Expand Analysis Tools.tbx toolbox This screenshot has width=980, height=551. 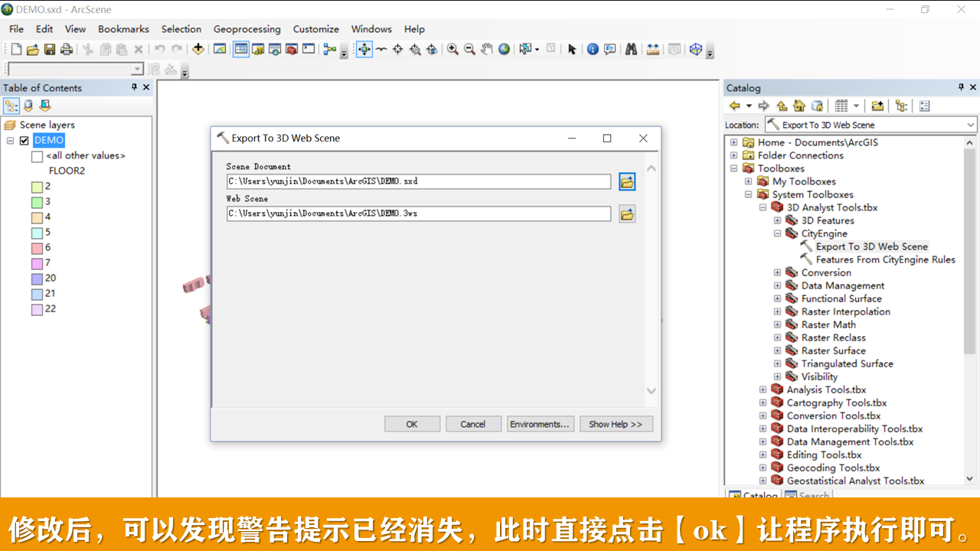[x=763, y=390]
